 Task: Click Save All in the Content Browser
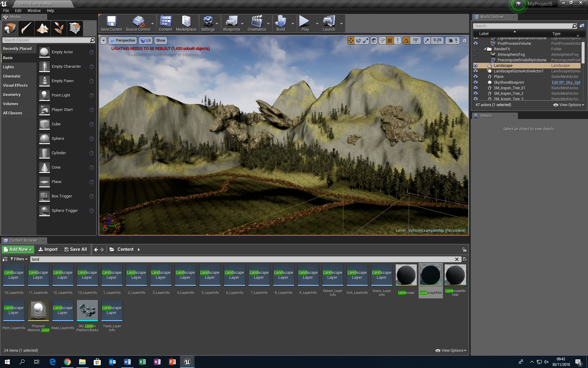click(76, 249)
